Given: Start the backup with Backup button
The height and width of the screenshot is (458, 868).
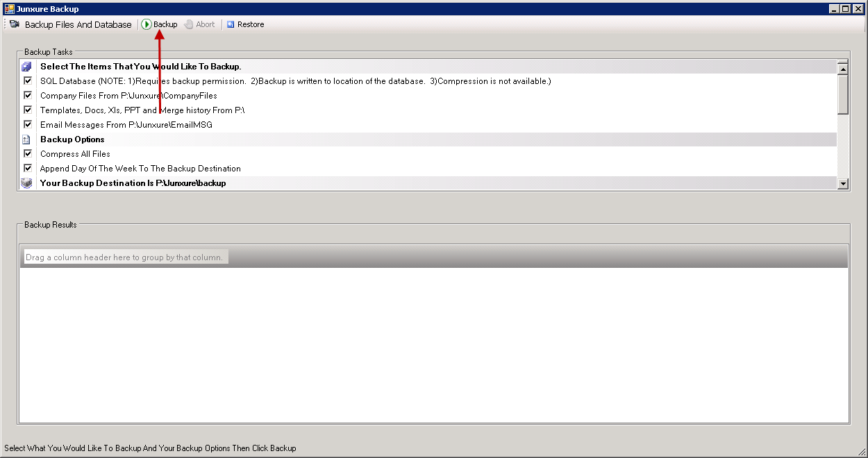Looking at the screenshot, I should [160, 24].
